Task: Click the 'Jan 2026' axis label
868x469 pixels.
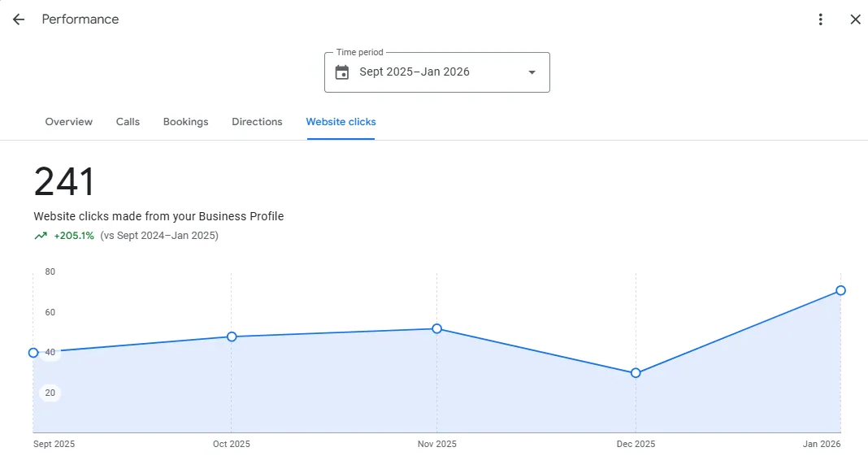Action: point(822,444)
